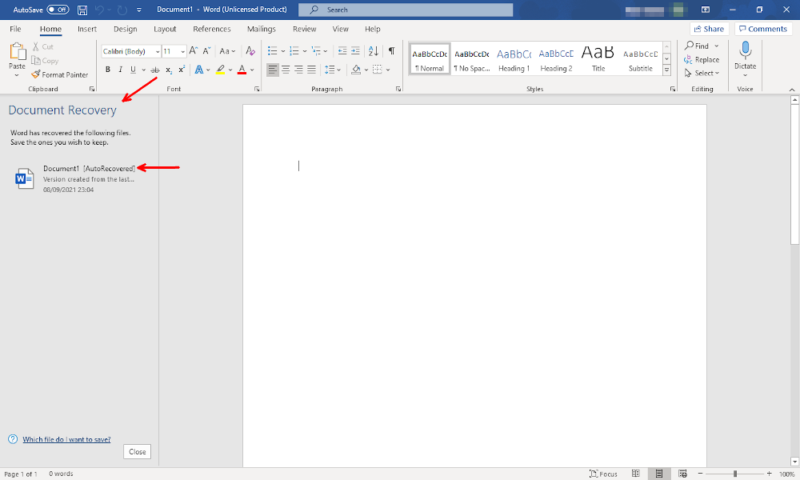Expand numbered list dropdown arrow
Screen dimensions: 800x480
[x=305, y=51]
